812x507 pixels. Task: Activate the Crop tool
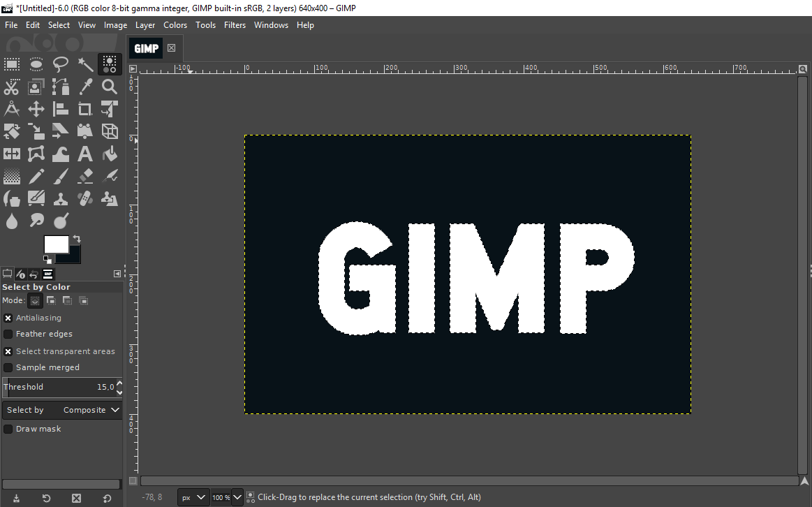(85, 108)
